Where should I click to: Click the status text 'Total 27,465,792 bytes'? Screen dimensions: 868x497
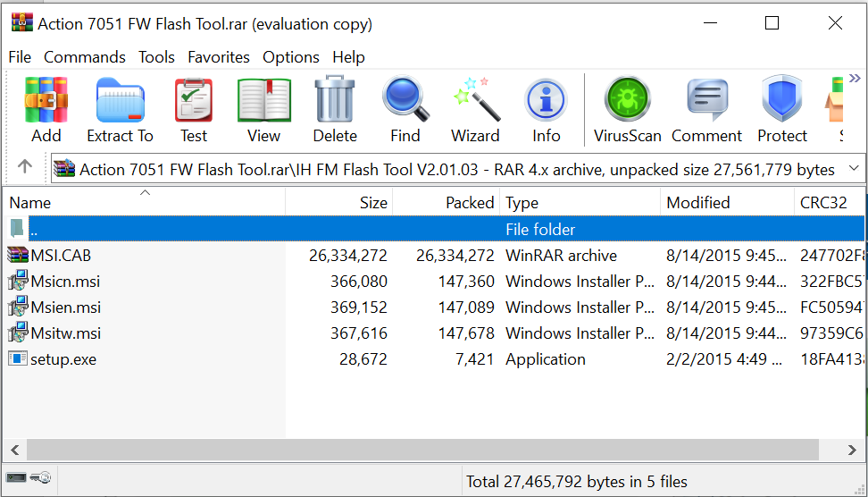coord(576,482)
